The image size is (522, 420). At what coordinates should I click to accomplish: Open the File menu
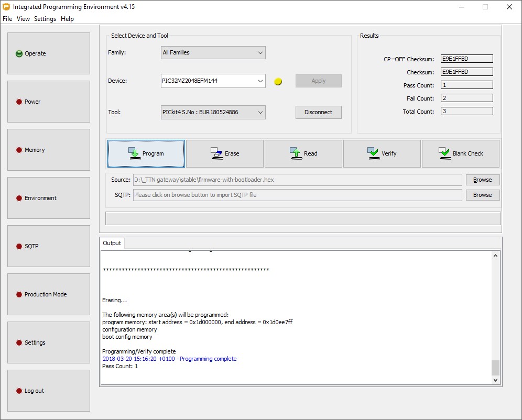pyautogui.click(x=7, y=19)
